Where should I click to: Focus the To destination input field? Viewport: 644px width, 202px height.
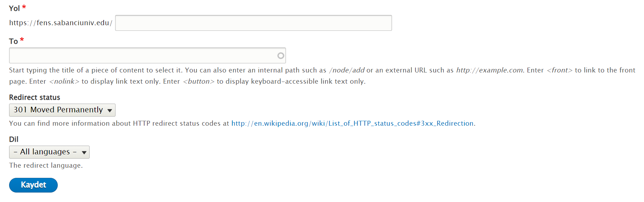pyautogui.click(x=147, y=56)
